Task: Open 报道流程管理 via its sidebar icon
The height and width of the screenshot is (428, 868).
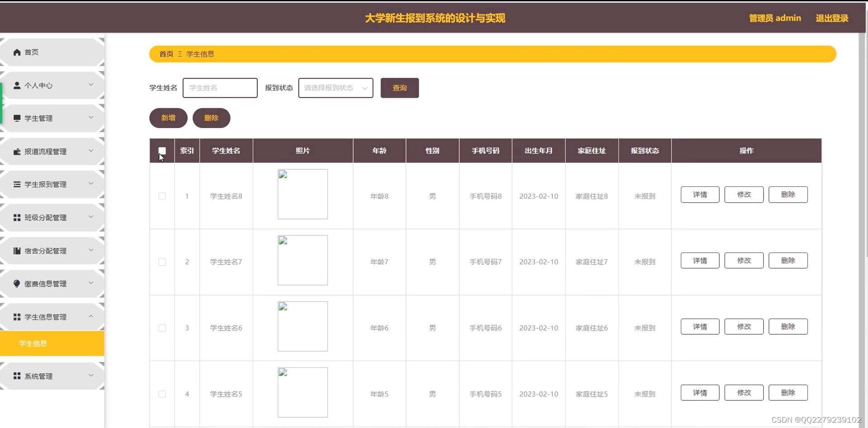Action: click(17, 151)
